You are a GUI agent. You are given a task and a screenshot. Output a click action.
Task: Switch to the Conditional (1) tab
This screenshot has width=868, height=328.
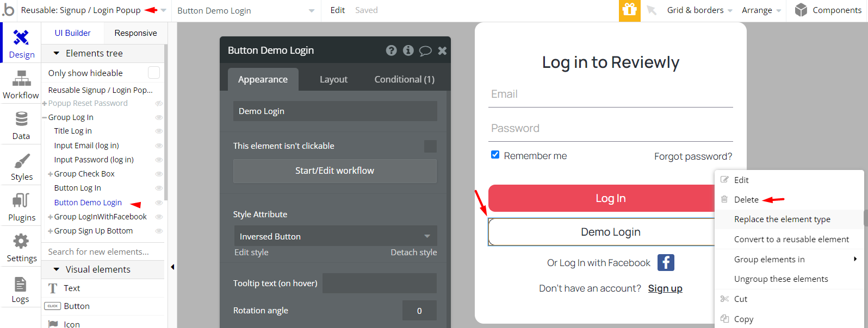(x=404, y=79)
